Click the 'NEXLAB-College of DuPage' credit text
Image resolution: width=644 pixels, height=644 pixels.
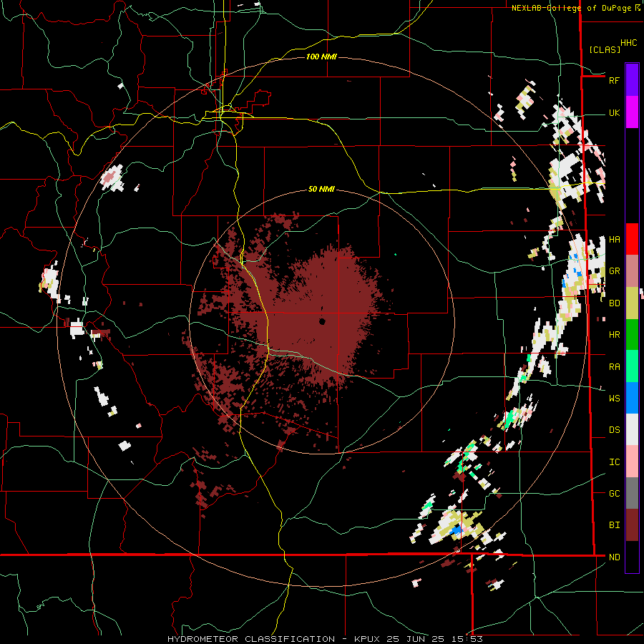point(571,8)
